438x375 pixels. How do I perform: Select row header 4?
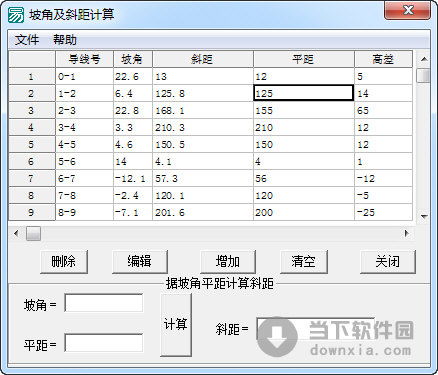[x=32, y=128]
